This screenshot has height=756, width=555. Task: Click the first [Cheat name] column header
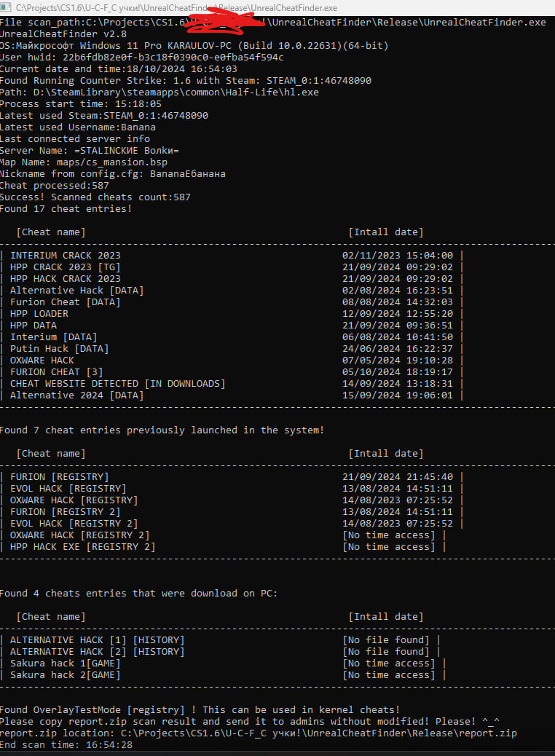point(51,232)
